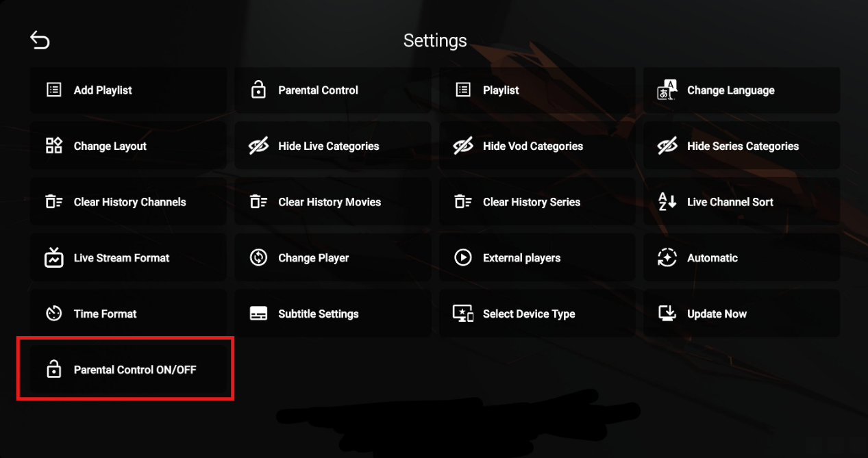Click the Subtitle Settings caption icon
The image size is (868, 458).
pyautogui.click(x=258, y=314)
